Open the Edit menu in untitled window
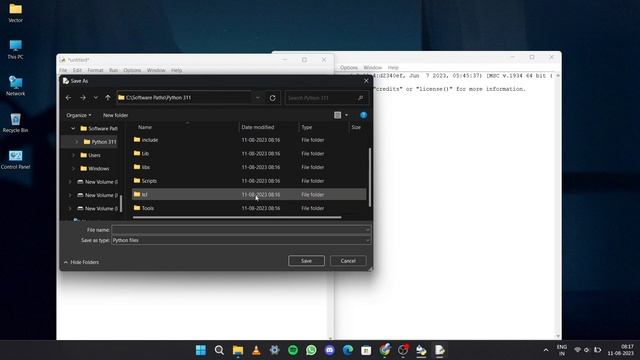The width and height of the screenshot is (640, 360). 77,70
